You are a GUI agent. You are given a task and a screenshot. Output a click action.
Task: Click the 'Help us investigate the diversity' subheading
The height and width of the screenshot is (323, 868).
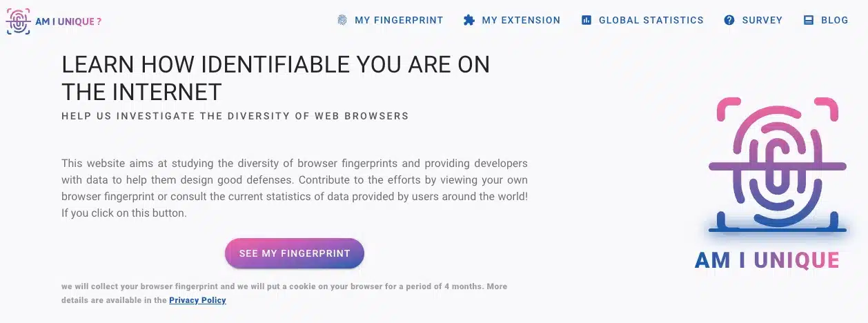[x=235, y=116]
